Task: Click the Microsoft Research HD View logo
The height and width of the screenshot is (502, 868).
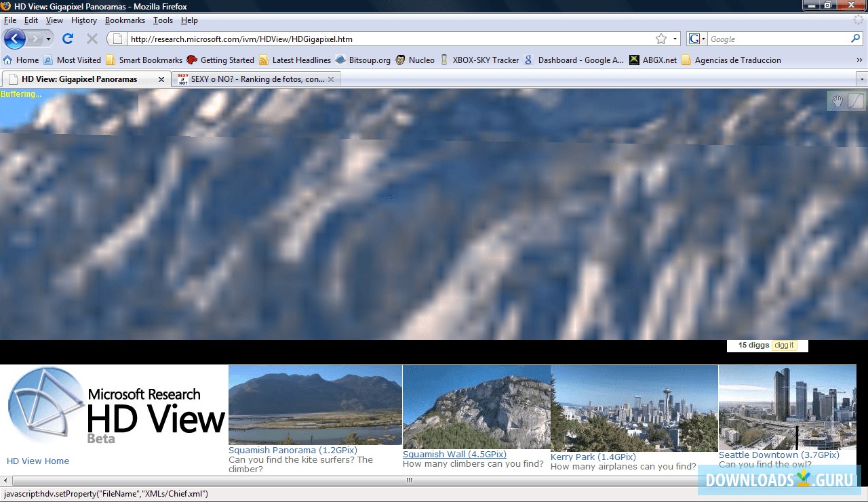Action: [115, 406]
